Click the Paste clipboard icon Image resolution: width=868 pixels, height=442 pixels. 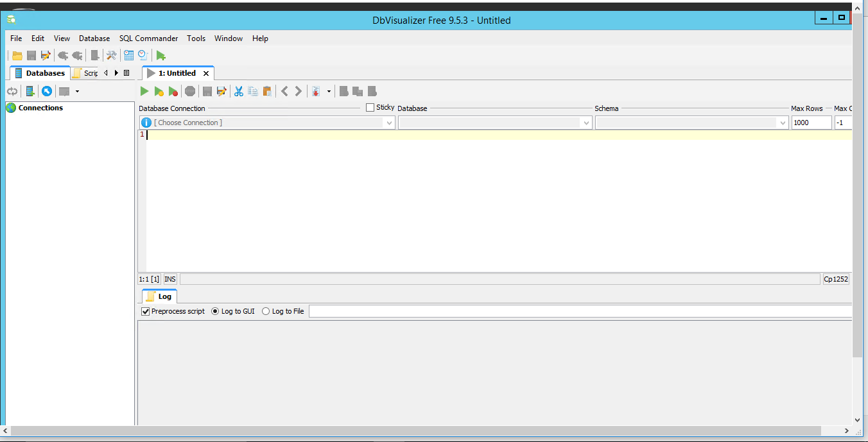[267, 92]
